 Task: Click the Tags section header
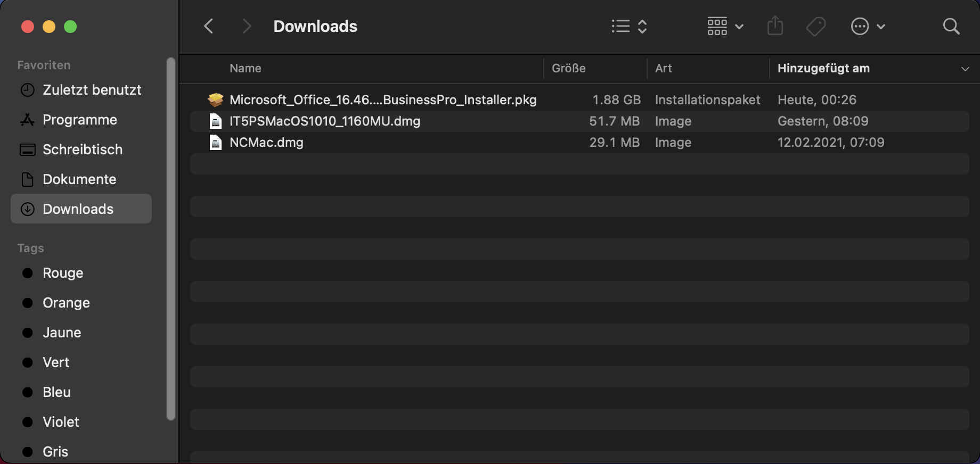(30, 248)
